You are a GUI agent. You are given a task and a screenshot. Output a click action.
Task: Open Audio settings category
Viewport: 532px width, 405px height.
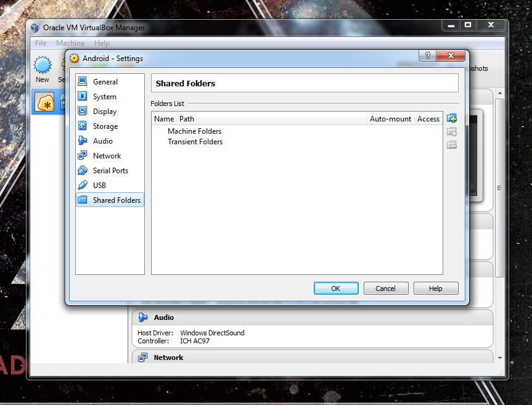click(110, 141)
